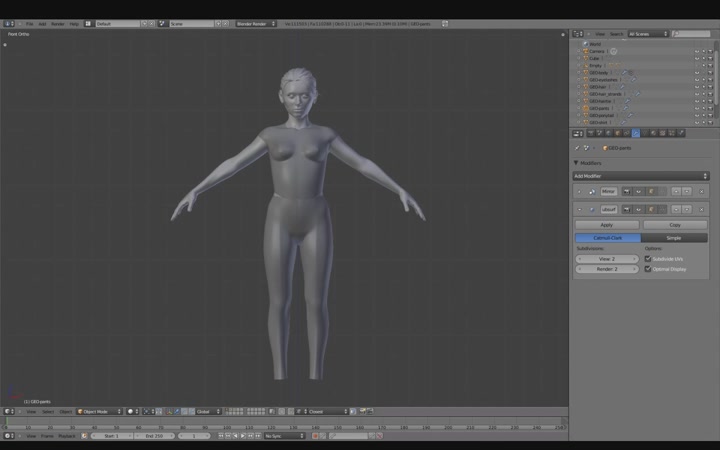Click the Apply modifier button
720x450 pixels.
[607, 225]
